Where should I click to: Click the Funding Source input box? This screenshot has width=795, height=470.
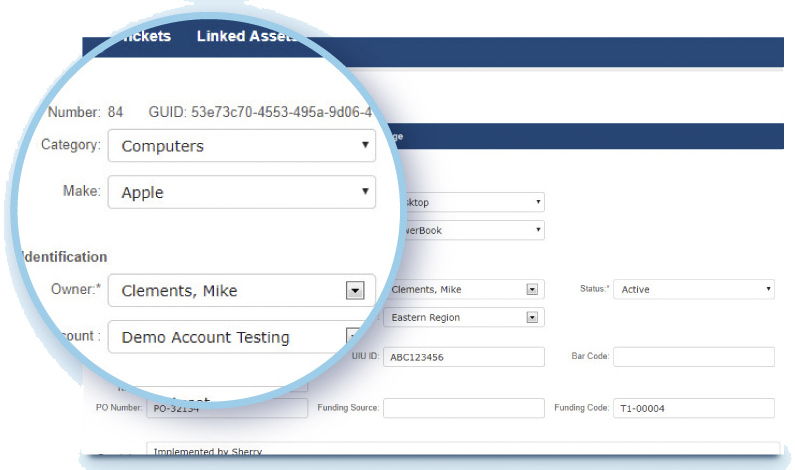[x=463, y=408]
